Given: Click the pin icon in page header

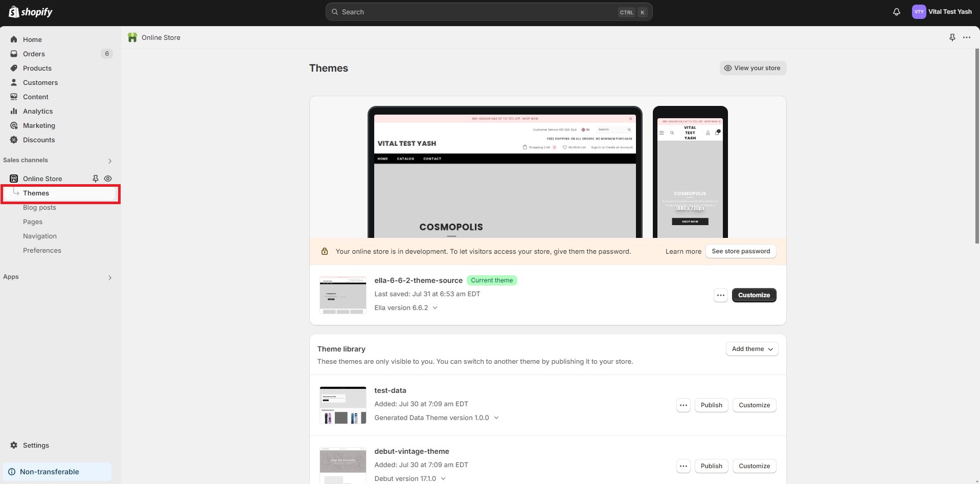Looking at the screenshot, I should [952, 37].
